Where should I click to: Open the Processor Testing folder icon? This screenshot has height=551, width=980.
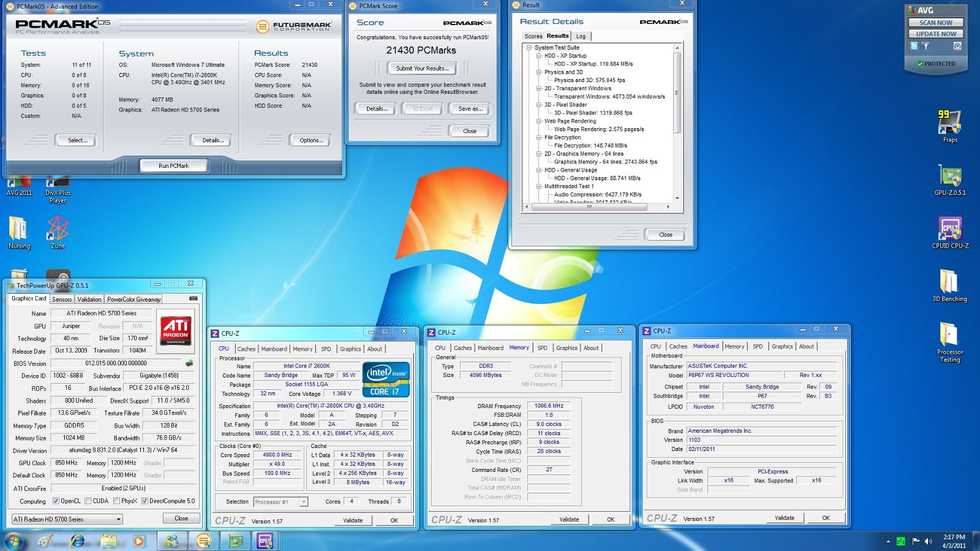coord(949,343)
